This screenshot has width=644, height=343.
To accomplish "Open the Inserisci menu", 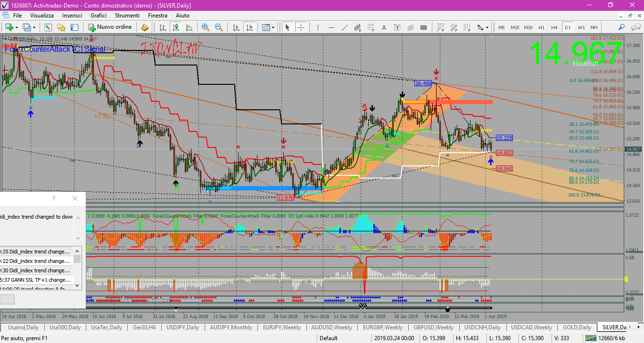I will tap(72, 16).
